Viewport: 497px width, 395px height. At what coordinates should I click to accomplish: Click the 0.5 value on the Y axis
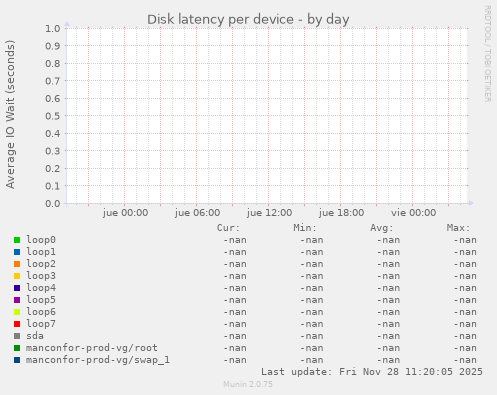(53, 116)
